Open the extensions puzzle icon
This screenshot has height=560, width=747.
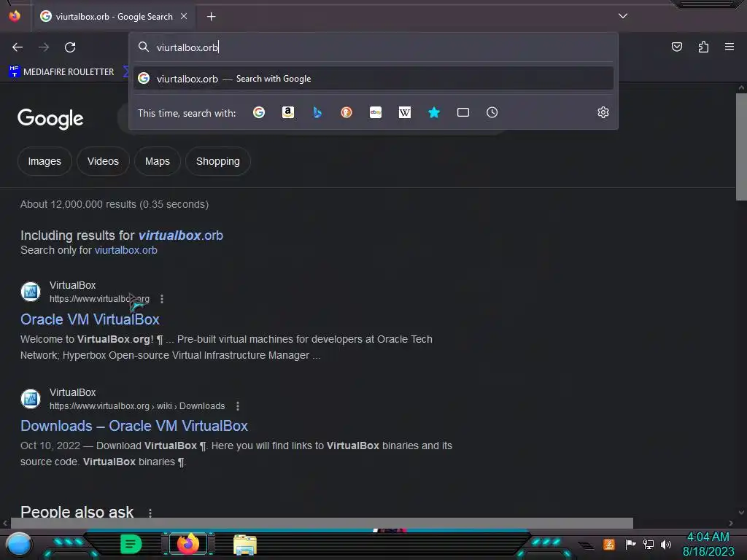coord(703,47)
